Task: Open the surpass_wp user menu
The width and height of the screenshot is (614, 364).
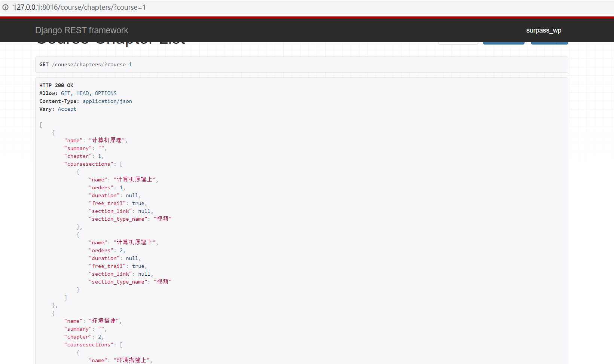Action: (544, 30)
